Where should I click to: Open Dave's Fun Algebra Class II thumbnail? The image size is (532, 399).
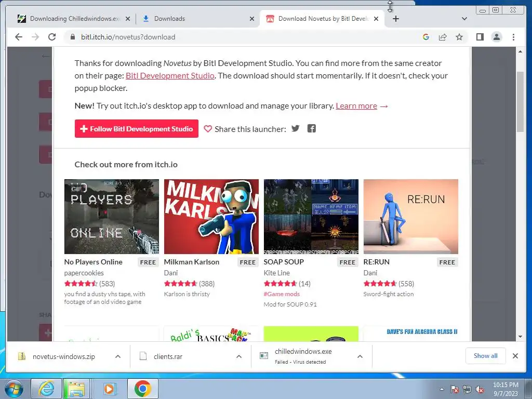point(411,334)
